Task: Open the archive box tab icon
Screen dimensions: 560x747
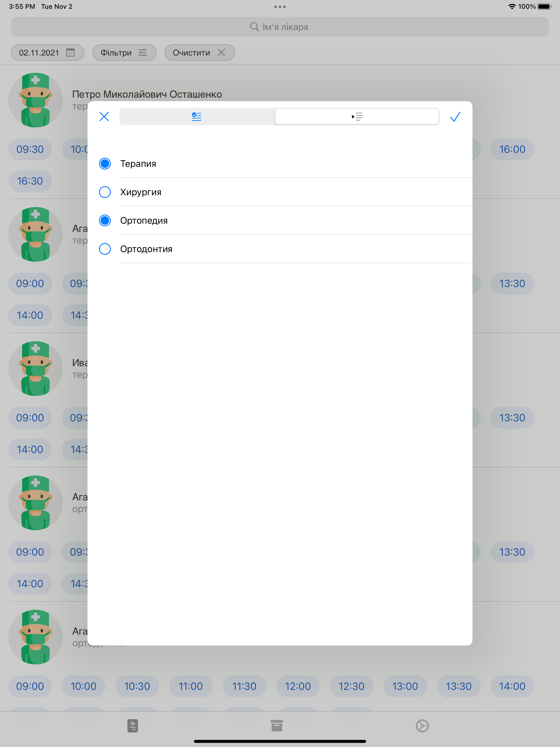Action: click(x=277, y=726)
